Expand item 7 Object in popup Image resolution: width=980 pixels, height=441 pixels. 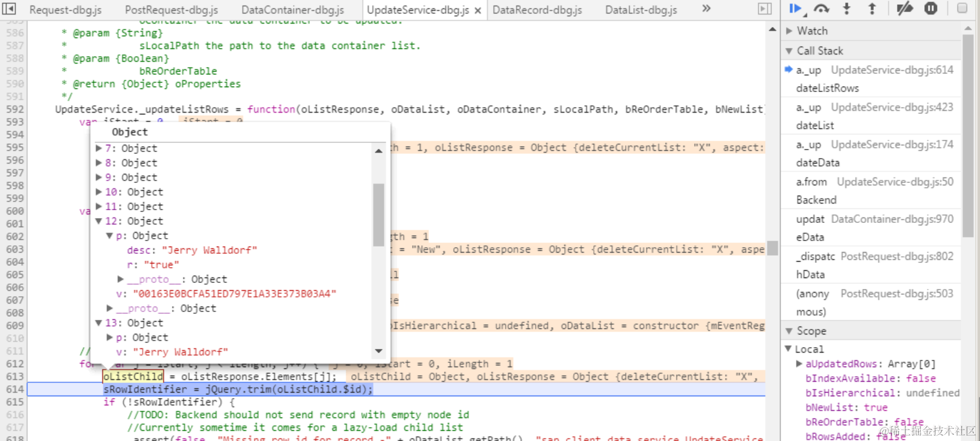[x=99, y=148]
